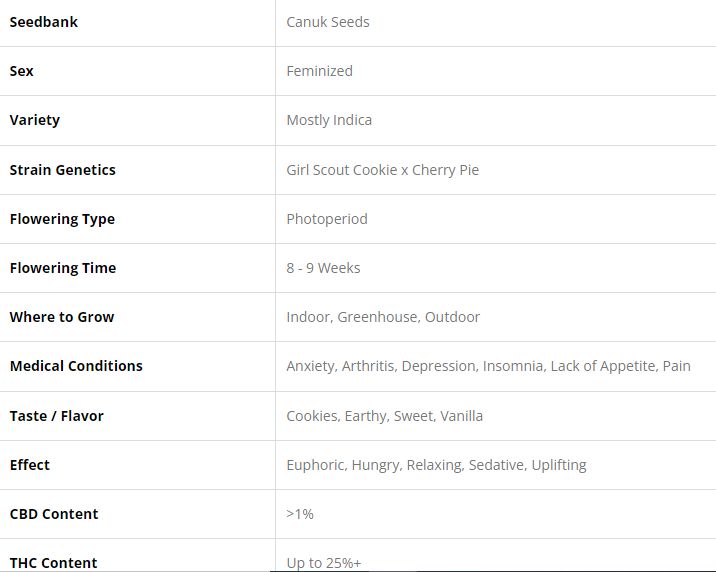Screen dimensions: 716x572
Task: Click the Where to Grow label
Action: [x=62, y=317]
